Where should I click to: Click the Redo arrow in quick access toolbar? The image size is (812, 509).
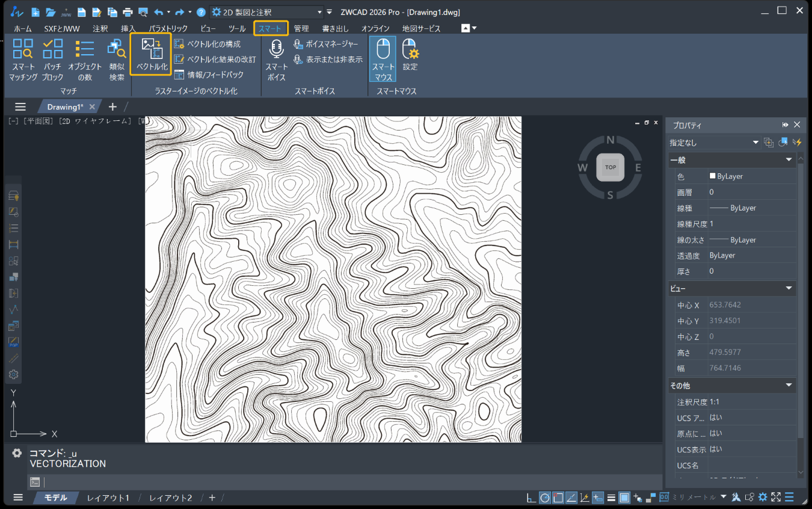(x=180, y=12)
